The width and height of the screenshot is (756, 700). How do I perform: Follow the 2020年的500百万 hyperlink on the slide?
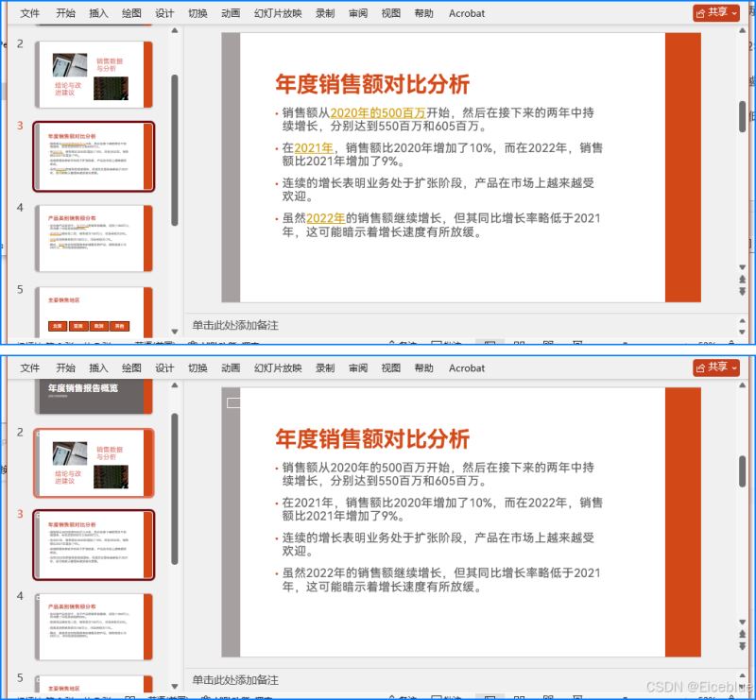click(378, 112)
